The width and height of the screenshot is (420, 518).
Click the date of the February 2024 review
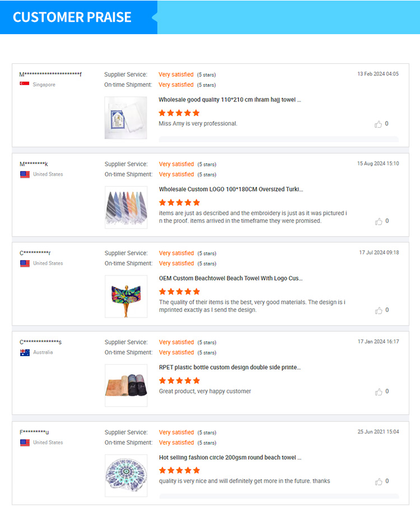point(377,73)
